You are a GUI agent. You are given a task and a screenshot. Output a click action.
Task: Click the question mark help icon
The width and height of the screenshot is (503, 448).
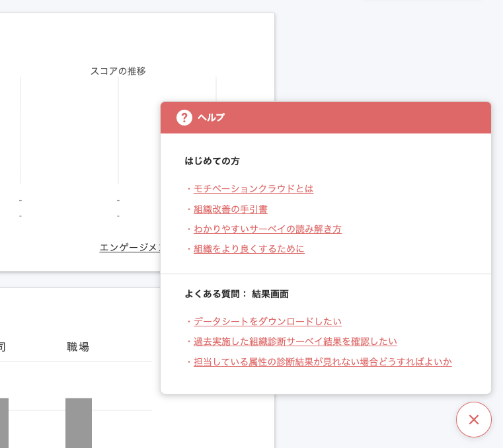(184, 118)
